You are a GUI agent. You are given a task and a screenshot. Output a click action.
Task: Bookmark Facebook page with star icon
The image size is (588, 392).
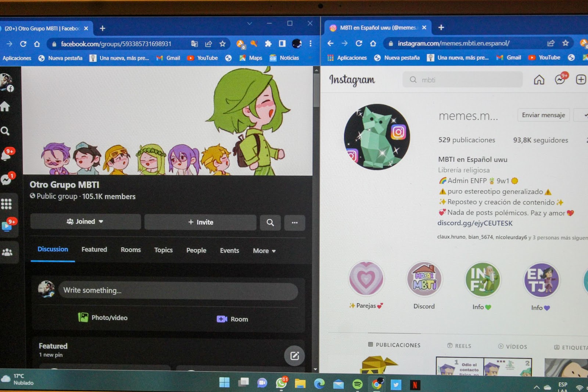222,44
